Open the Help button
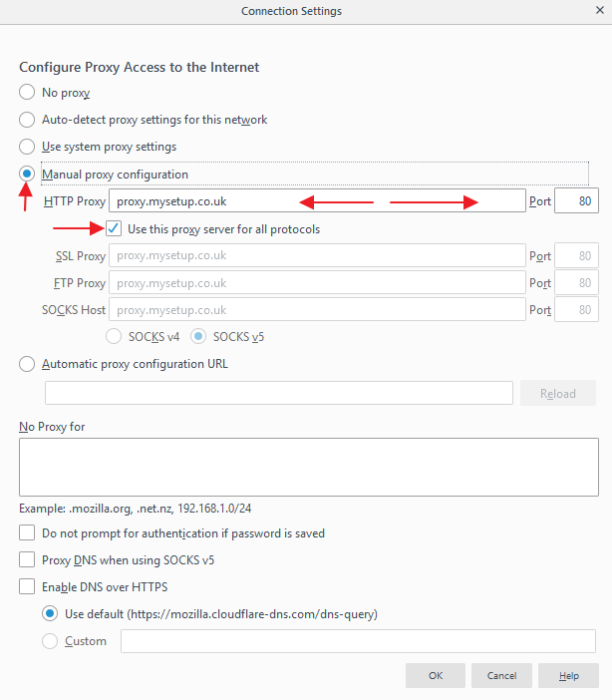 pos(568,675)
